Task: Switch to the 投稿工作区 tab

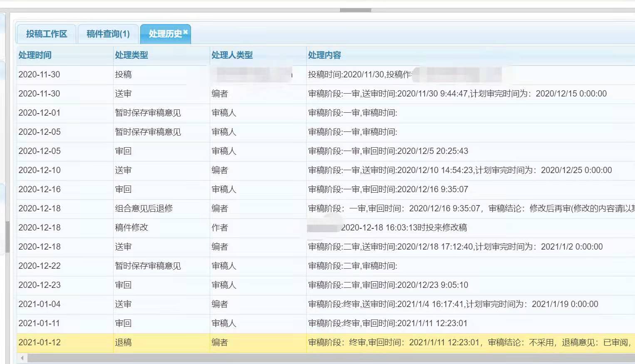Action: tap(47, 34)
